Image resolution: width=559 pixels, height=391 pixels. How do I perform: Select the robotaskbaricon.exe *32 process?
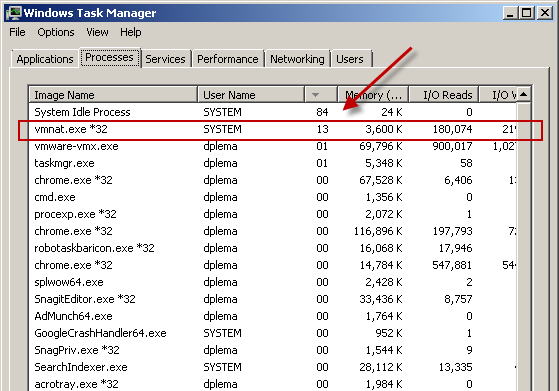pyautogui.click(x=273, y=248)
